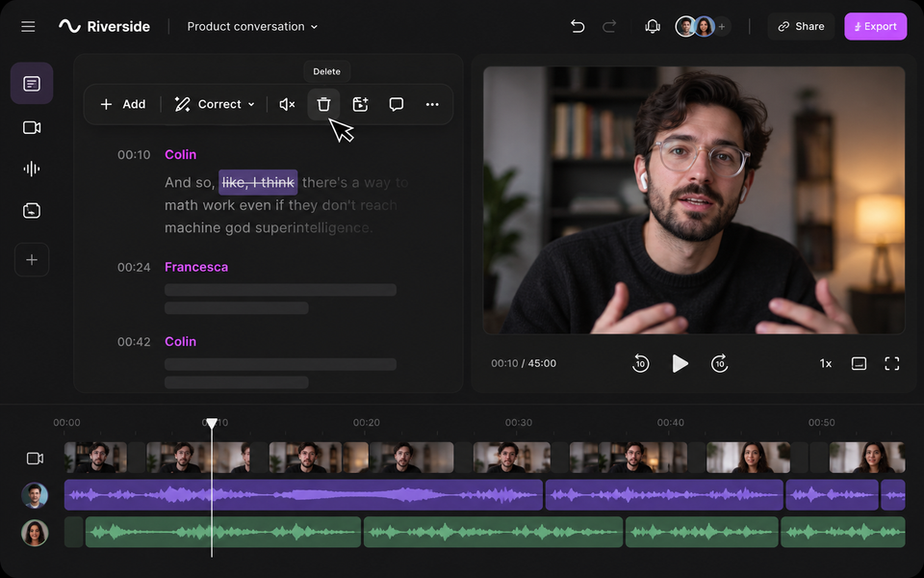Click the 00:20 mark on the timeline ruler
Screen dimensions: 924x578
click(367, 422)
